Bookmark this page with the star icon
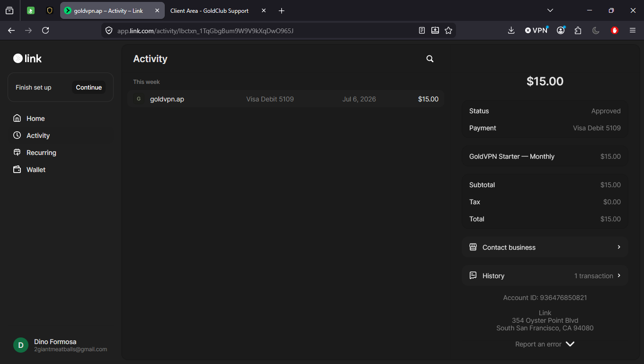The width and height of the screenshot is (644, 364). click(x=448, y=30)
